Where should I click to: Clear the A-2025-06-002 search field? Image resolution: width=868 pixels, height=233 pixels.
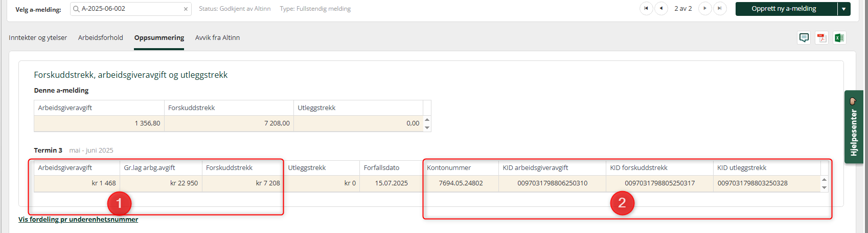[186, 9]
